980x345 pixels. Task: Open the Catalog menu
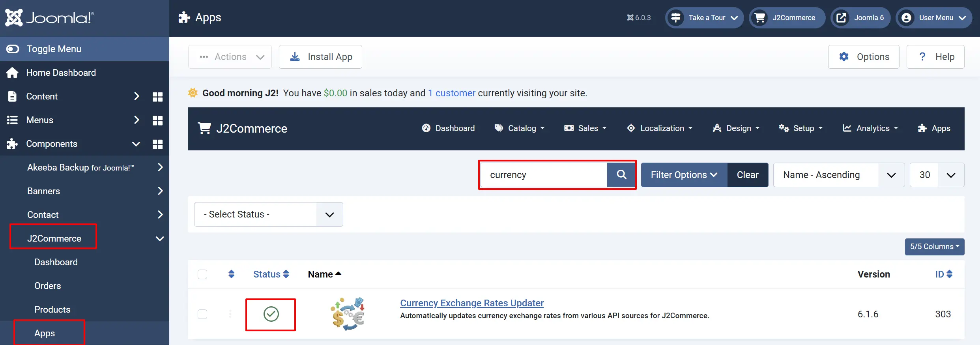520,128
